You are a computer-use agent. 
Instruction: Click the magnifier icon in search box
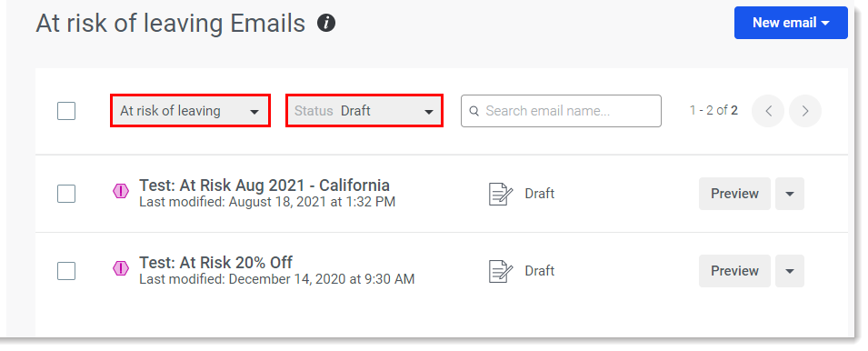[x=474, y=111]
